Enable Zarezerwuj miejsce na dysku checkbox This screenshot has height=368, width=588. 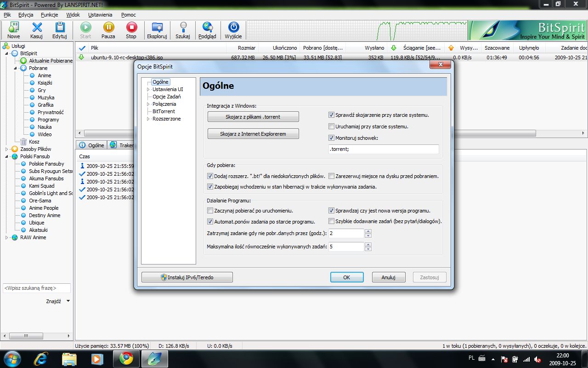331,176
